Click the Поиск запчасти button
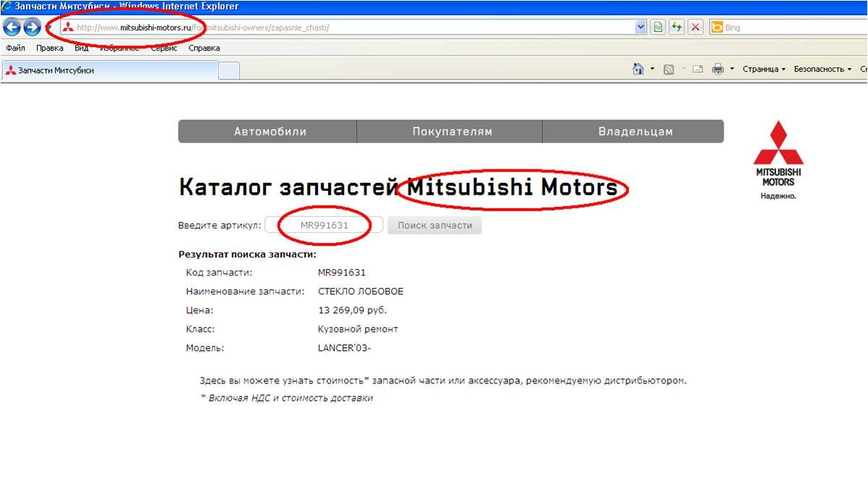 (x=435, y=225)
